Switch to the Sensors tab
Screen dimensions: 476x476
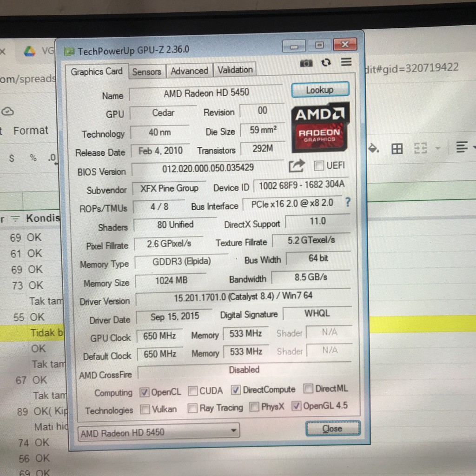click(147, 72)
